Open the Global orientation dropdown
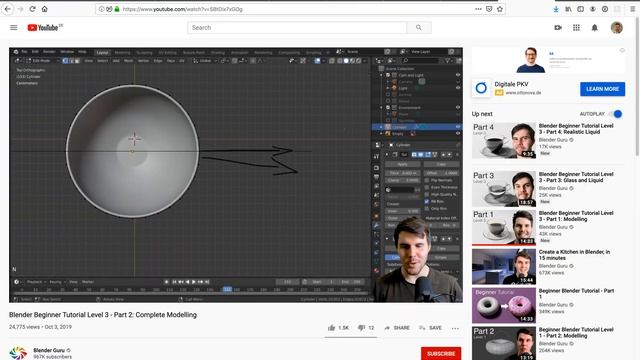The height and width of the screenshot is (360, 640). coord(205,61)
